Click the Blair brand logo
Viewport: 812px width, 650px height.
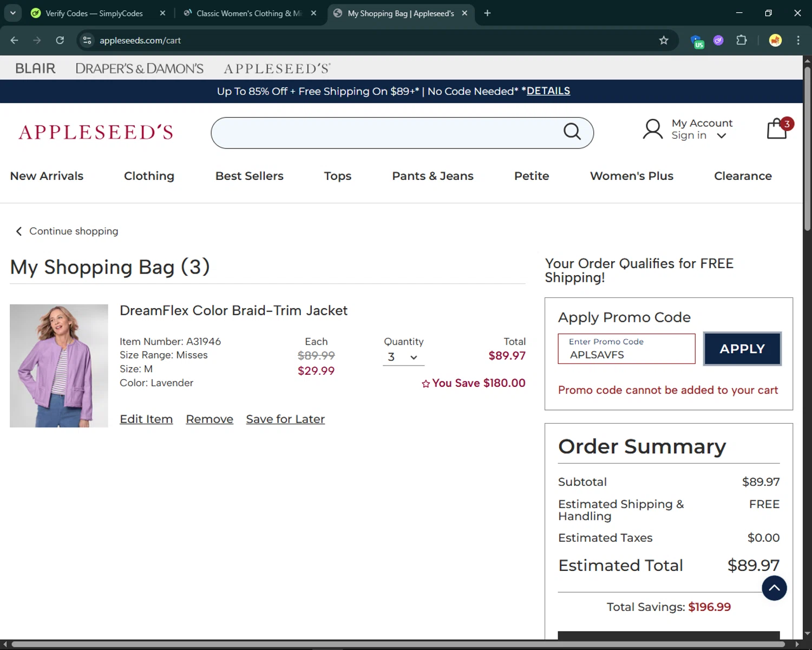point(35,68)
